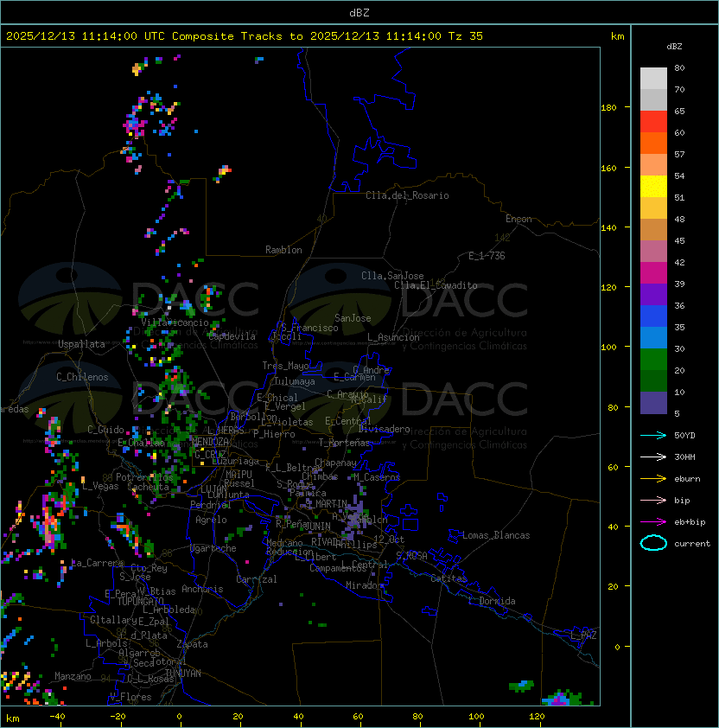Click the 'Carrizal' map label

click(x=257, y=579)
